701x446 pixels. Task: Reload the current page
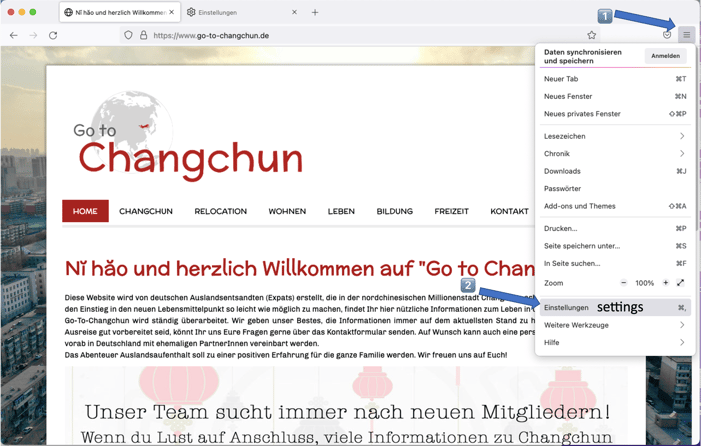click(x=53, y=35)
